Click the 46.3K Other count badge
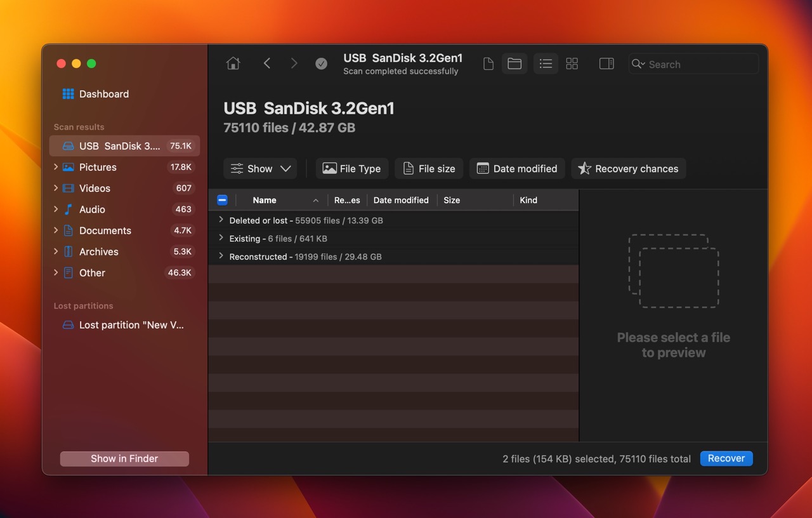 coord(181,273)
